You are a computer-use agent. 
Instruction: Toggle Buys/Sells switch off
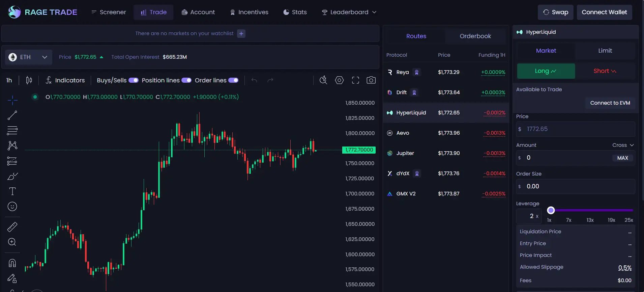point(134,80)
